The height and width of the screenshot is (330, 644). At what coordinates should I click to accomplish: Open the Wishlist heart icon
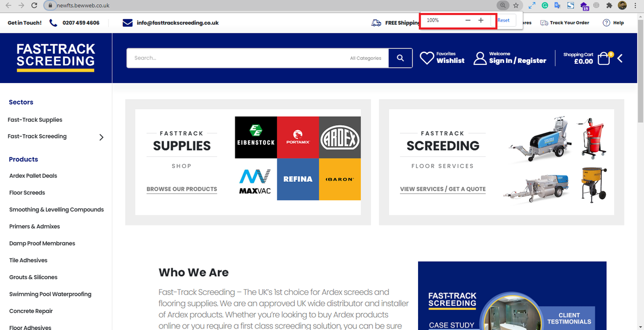pos(427,58)
